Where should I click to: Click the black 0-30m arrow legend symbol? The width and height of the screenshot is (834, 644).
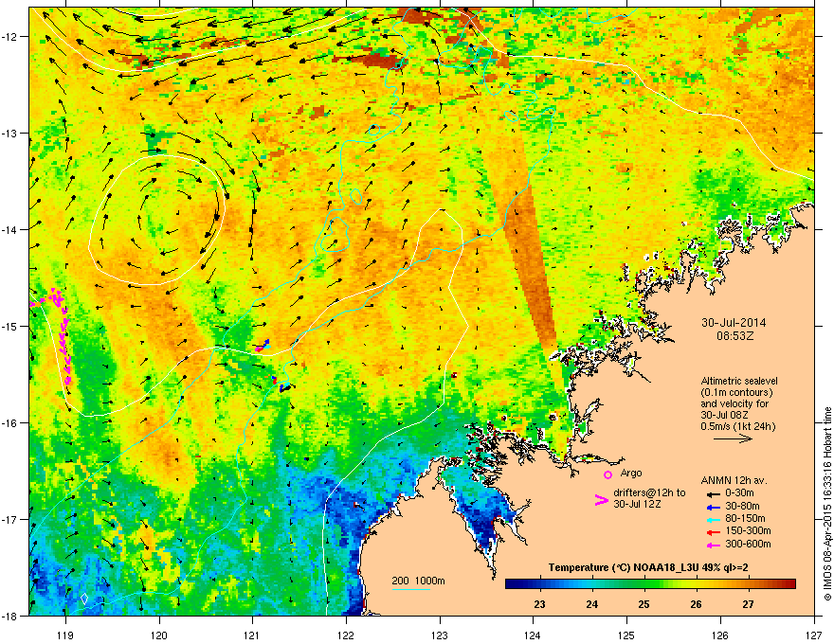click(713, 494)
